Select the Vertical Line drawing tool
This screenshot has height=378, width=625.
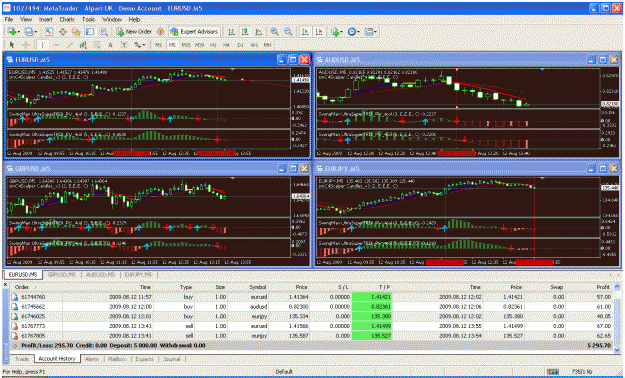[x=42, y=45]
